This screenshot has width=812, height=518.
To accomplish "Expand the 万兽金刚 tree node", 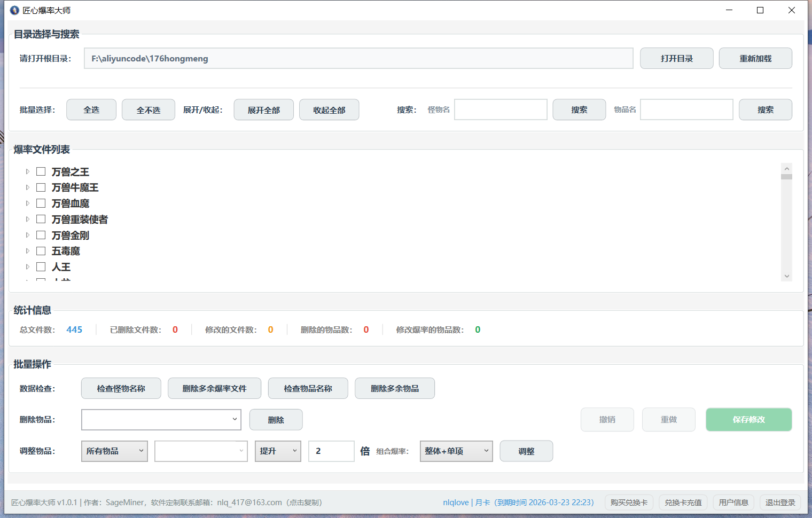I will pyautogui.click(x=27, y=234).
